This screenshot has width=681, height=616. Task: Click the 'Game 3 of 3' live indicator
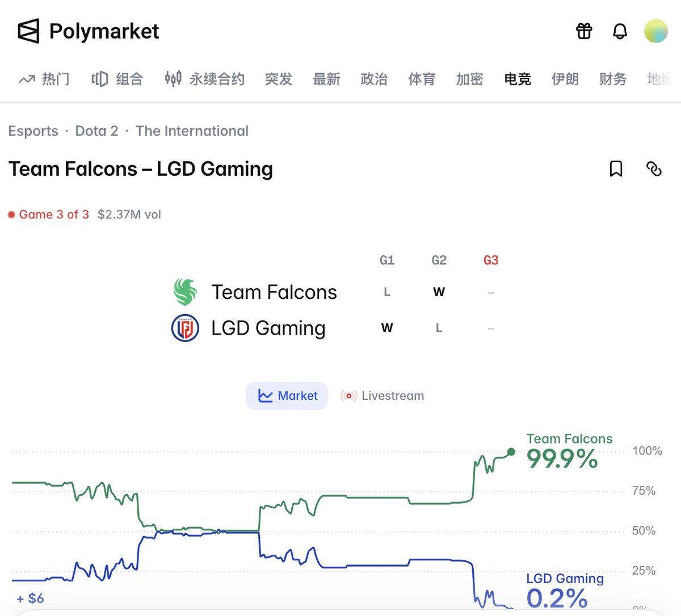(49, 214)
